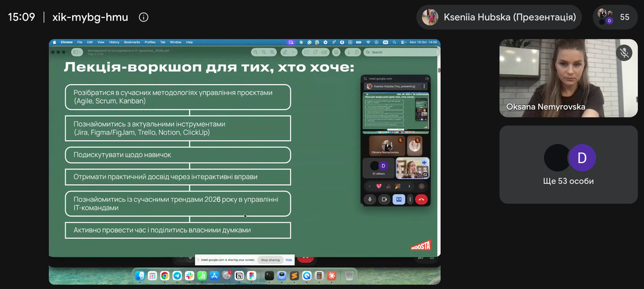The height and width of the screenshot is (289, 644).
Task: Open Terminal from the Dock
Action: coord(269,276)
